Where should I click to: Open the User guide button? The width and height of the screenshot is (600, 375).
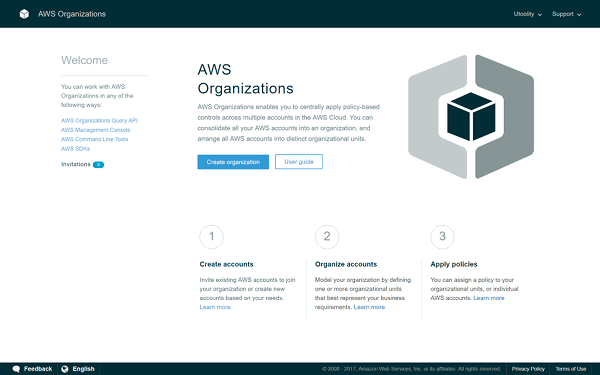coord(299,162)
